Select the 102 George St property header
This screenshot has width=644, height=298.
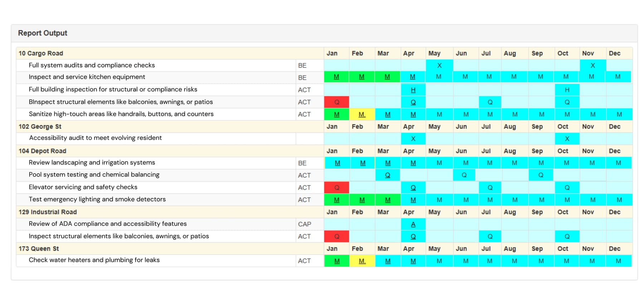[40, 126]
